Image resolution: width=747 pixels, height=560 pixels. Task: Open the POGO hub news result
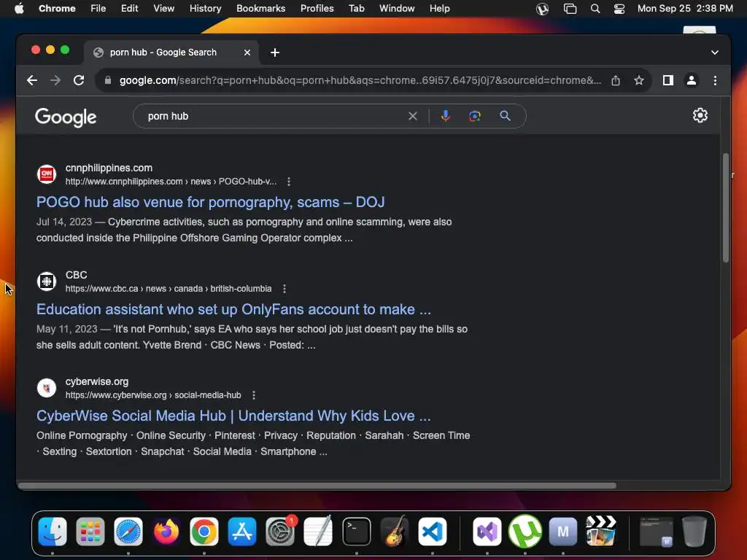211,203
